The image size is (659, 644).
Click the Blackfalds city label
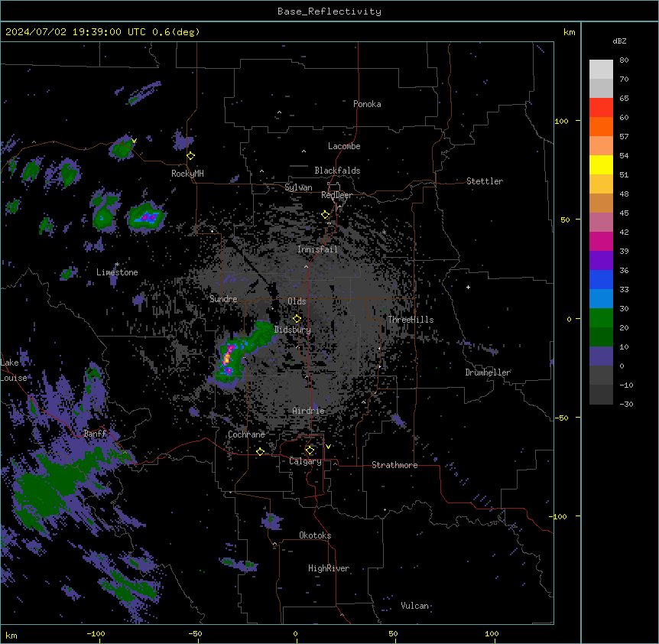point(337,171)
